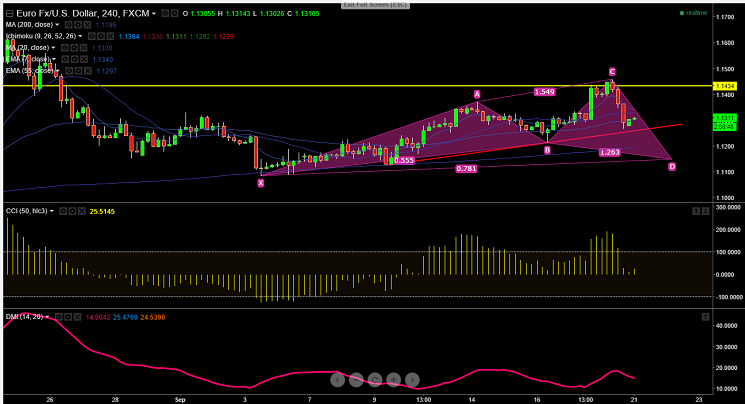Select the green 1.1311 current price label

pos(725,117)
